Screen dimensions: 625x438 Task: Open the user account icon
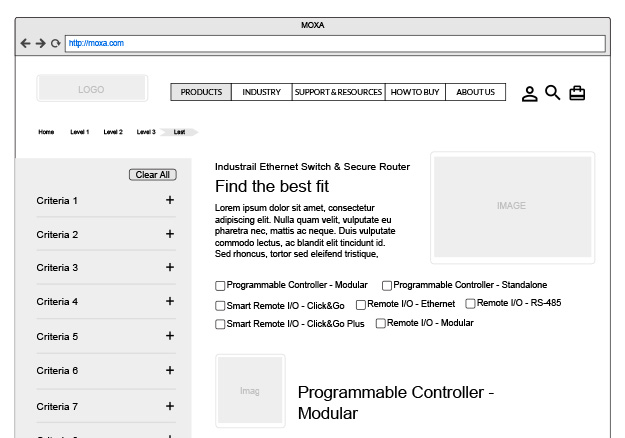click(x=529, y=94)
